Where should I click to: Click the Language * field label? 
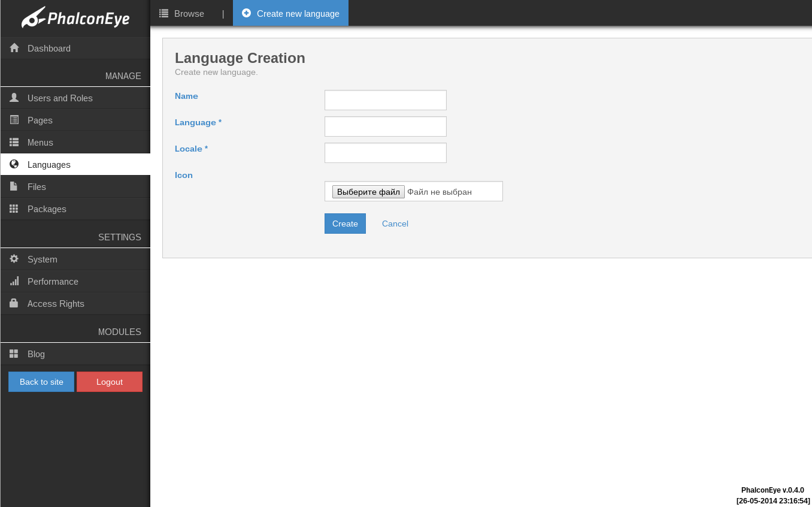click(198, 122)
